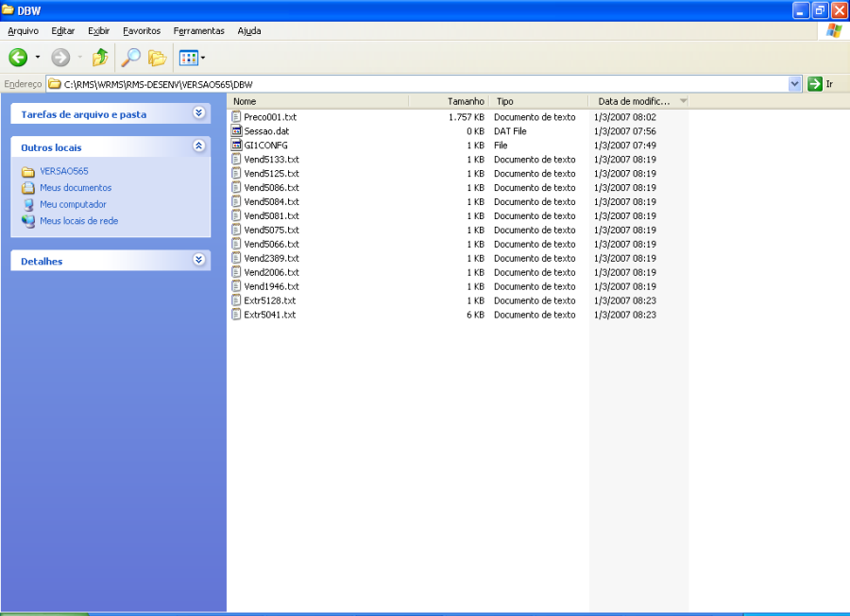Select file name Preco001.txt
This screenshot has width=850, height=616.
click(270, 117)
